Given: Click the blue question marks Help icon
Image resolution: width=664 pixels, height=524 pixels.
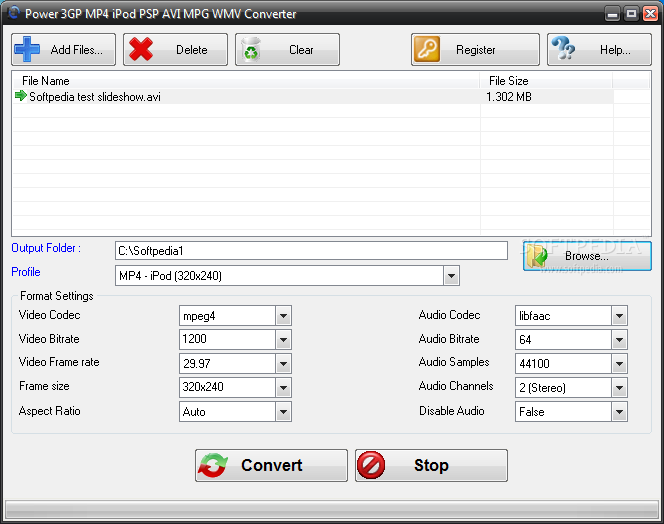Looking at the screenshot, I should [x=564, y=48].
